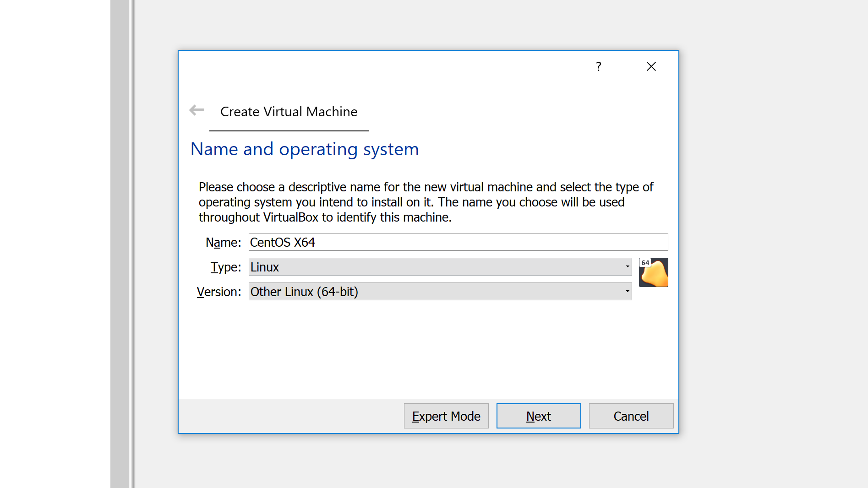This screenshot has height=488, width=868.
Task: Click the Create Virtual Machine title text
Action: 289,112
